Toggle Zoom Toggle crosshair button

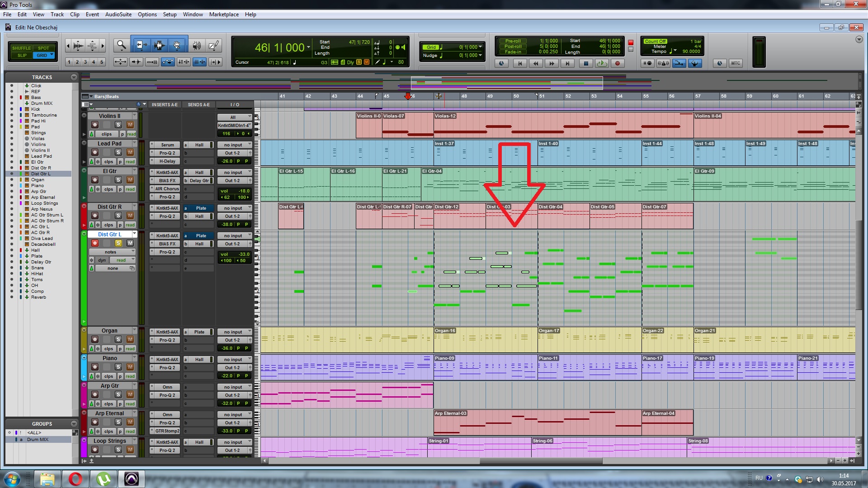(x=120, y=62)
